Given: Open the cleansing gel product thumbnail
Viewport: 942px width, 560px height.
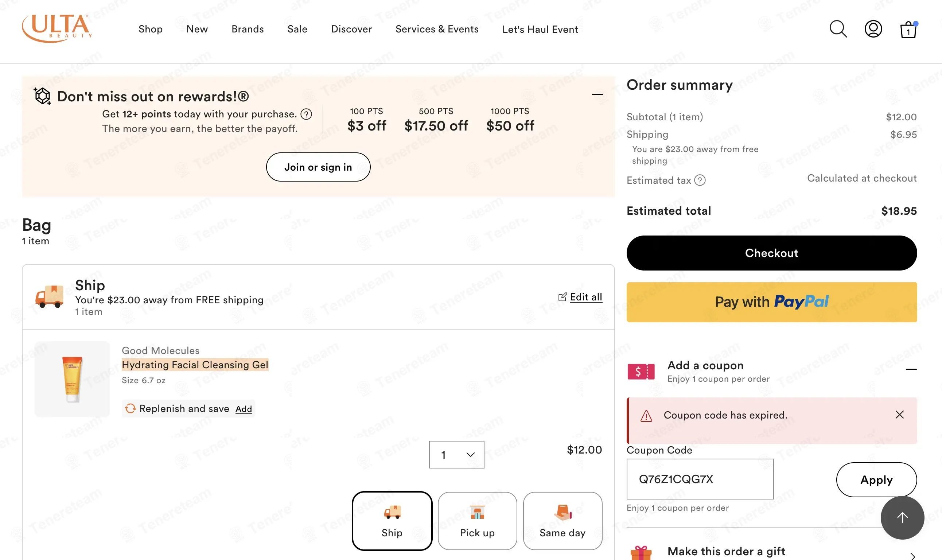Looking at the screenshot, I should [72, 379].
